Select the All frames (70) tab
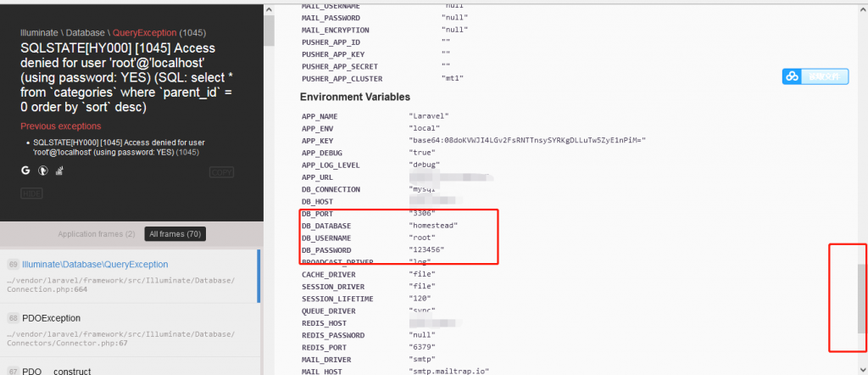 (175, 234)
